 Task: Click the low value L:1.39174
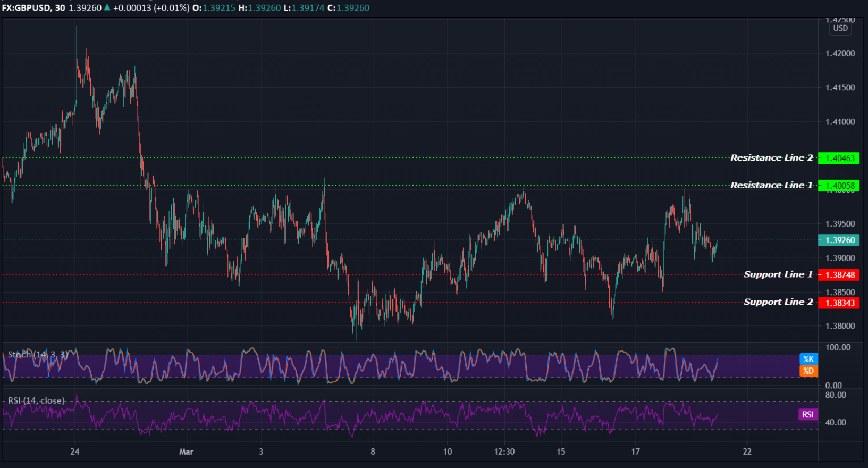tap(304, 8)
